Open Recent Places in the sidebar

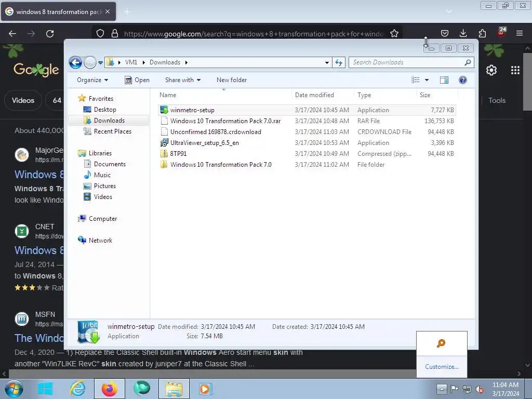(x=112, y=131)
